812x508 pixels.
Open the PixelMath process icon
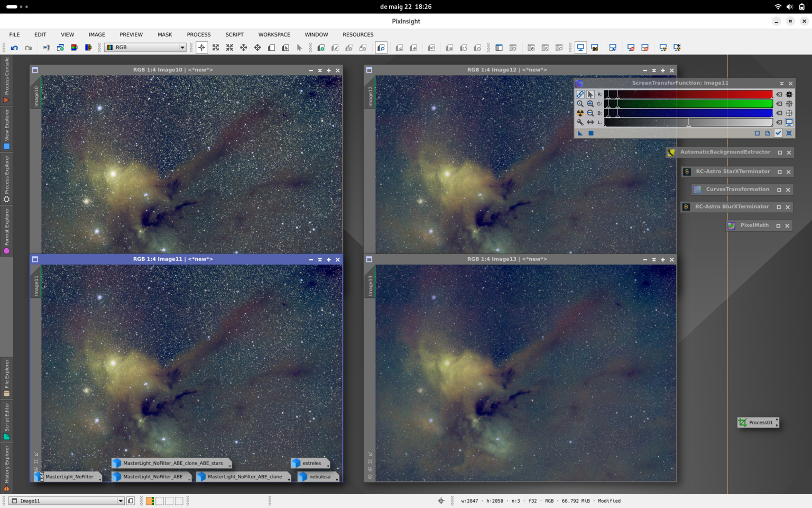731,225
